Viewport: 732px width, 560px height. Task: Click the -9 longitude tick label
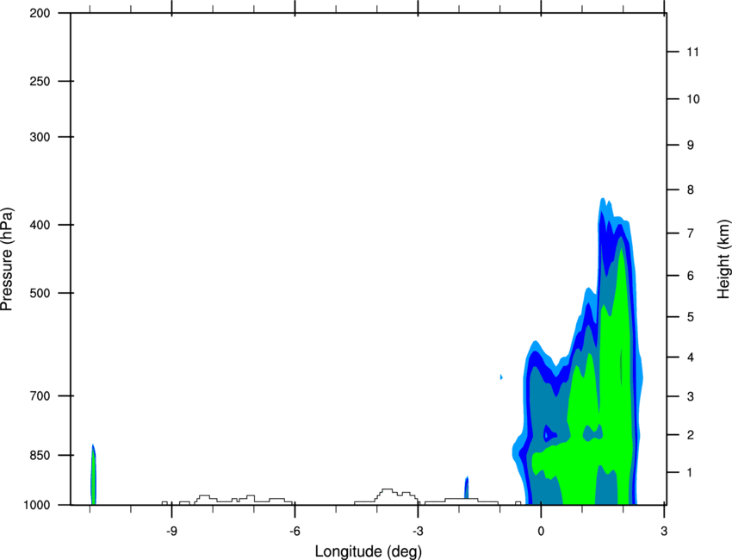click(171, 531)
